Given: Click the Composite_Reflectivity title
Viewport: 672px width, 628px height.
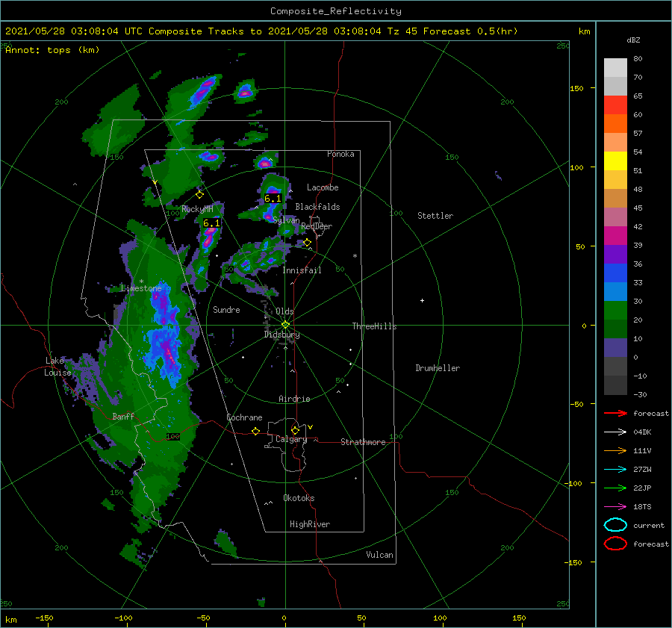Looking at the screenshot, I should point(336,11).
